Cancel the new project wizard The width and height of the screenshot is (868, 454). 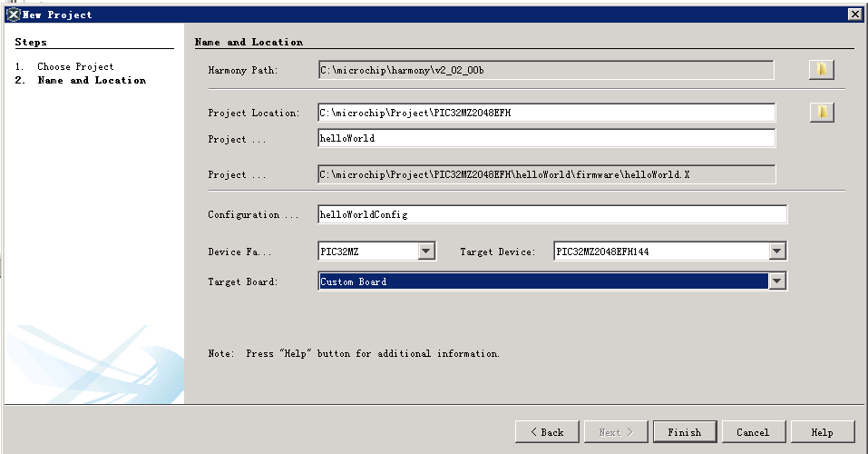pyautogui.click(x=754, y=432)
